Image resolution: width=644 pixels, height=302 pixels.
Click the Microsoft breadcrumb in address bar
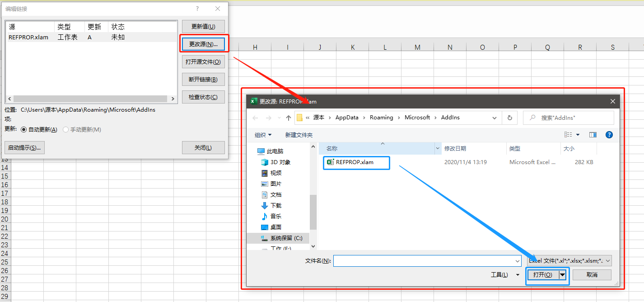tap(417, 118)
